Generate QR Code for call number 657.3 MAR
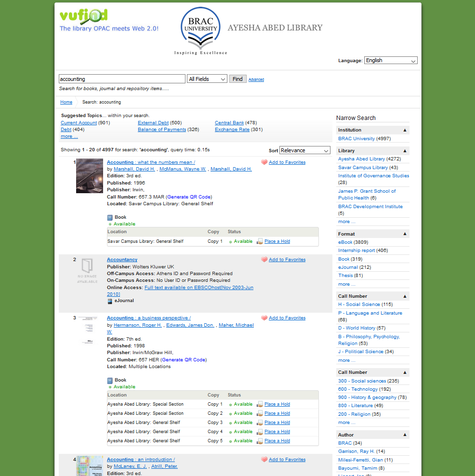This screenshot has width=475, height=476. click(189, 197)
